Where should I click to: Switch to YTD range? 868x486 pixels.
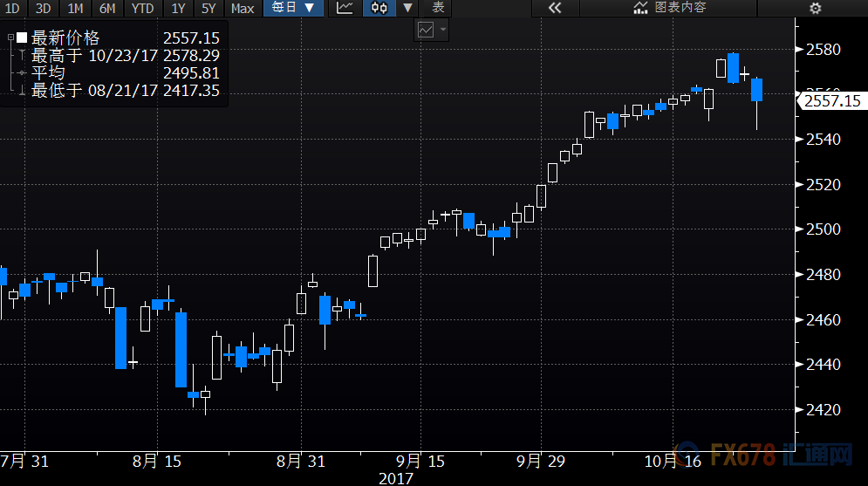pos(142,9)
